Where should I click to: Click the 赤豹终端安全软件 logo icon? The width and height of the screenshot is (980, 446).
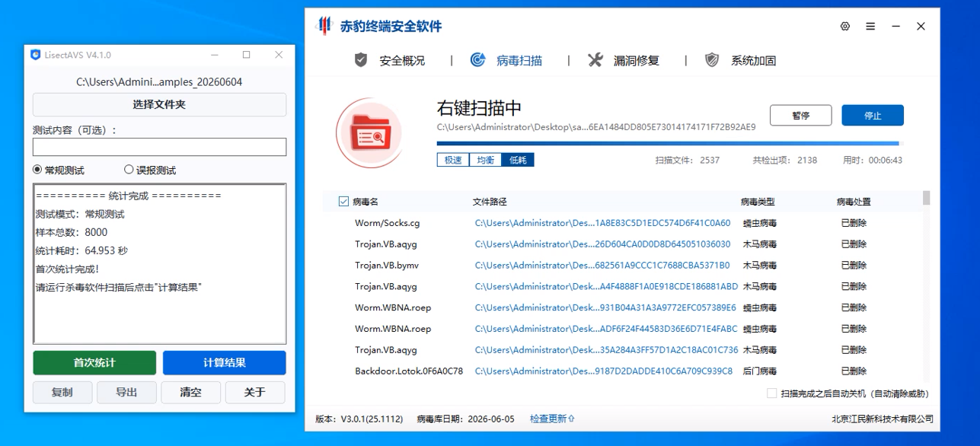[x=325, y=26]
